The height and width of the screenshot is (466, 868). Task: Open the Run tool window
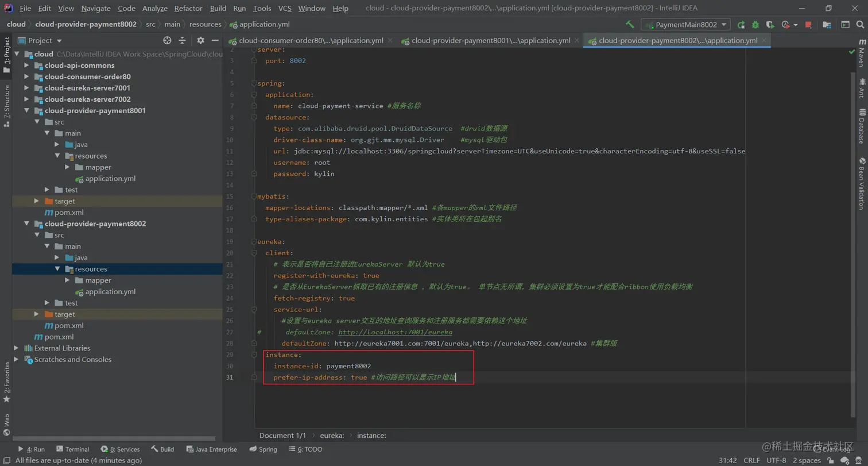[x=31, y=449]
